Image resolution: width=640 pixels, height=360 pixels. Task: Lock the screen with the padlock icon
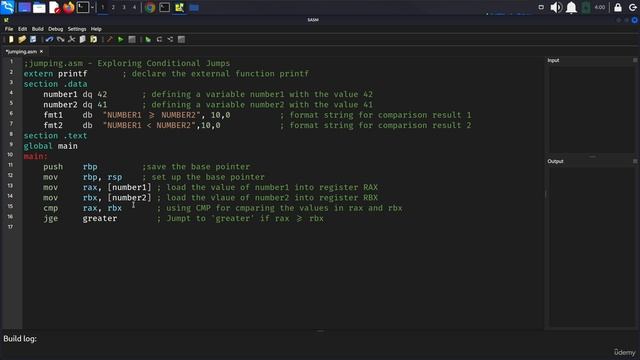(618, 7)
